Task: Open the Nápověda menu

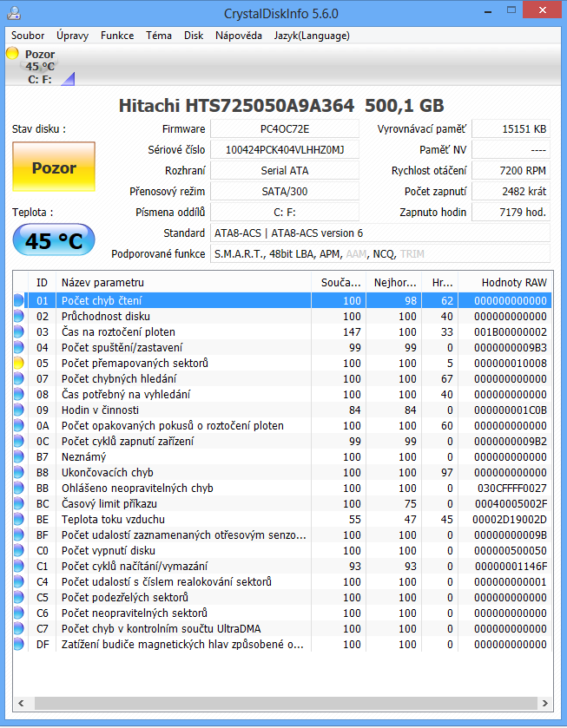Action: 239,36
